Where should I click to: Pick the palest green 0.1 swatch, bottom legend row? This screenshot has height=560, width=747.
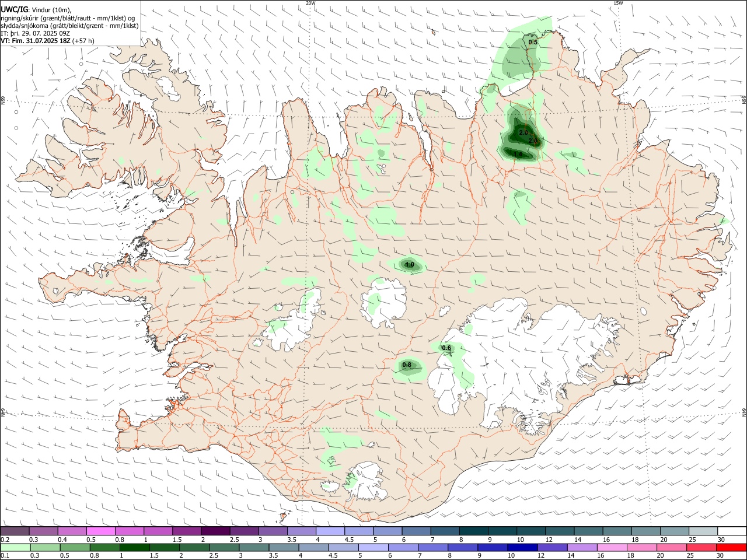[15, 548]
